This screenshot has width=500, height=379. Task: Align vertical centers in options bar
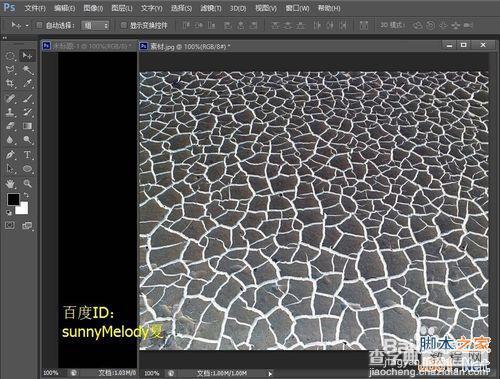[x=199, y=25]
